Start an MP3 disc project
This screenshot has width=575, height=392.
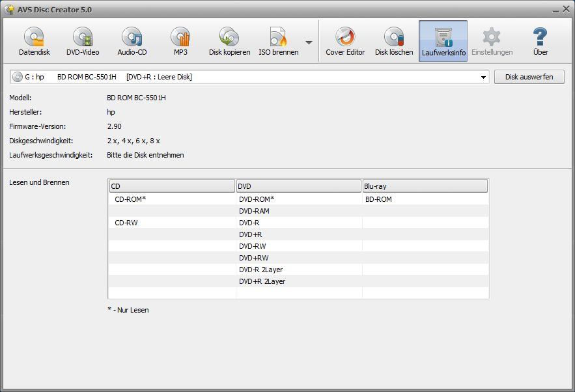tap(180, 41)
